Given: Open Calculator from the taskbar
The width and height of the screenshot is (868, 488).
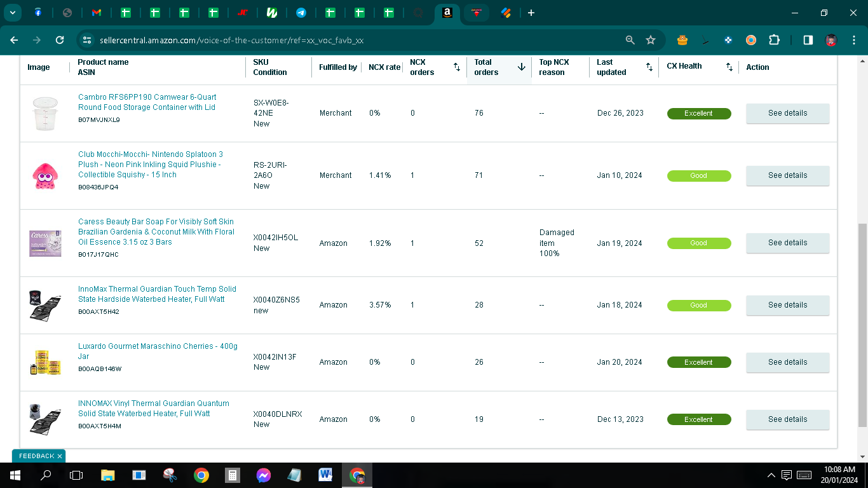Looking at the screenshot, I should (233, 475).
